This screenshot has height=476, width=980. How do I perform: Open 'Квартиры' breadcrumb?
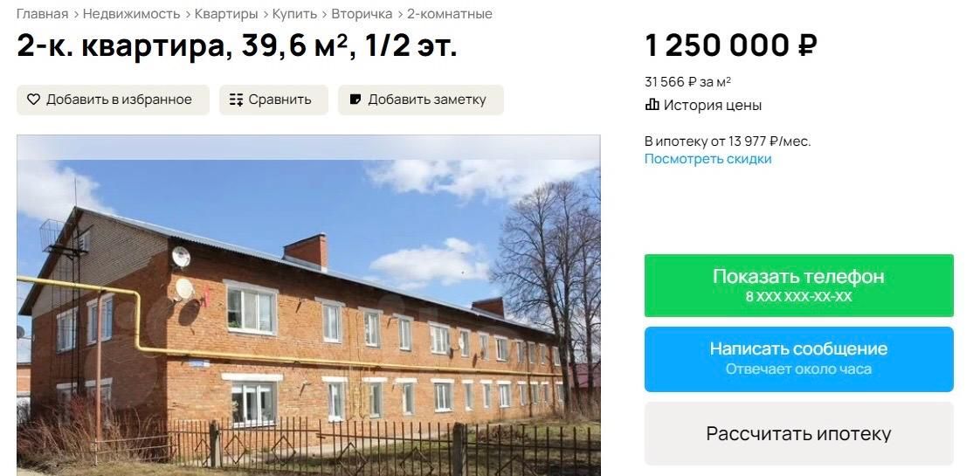(x=226, y=14)
